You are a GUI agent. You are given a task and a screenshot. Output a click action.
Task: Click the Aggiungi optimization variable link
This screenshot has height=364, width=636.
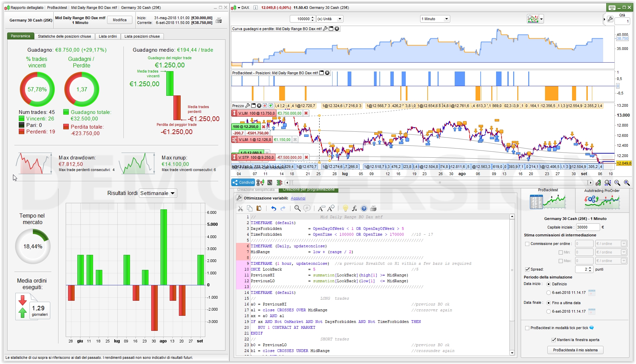click(x=298, y=198)
